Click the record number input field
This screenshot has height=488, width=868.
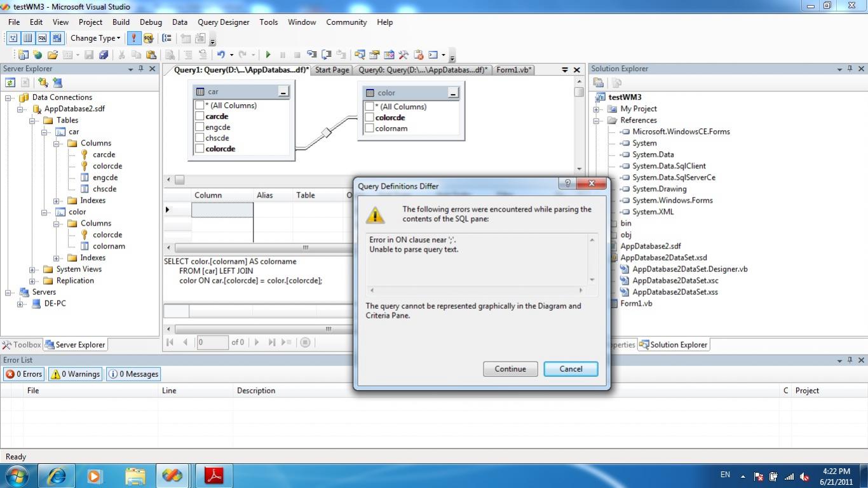[x=212, y=342]
